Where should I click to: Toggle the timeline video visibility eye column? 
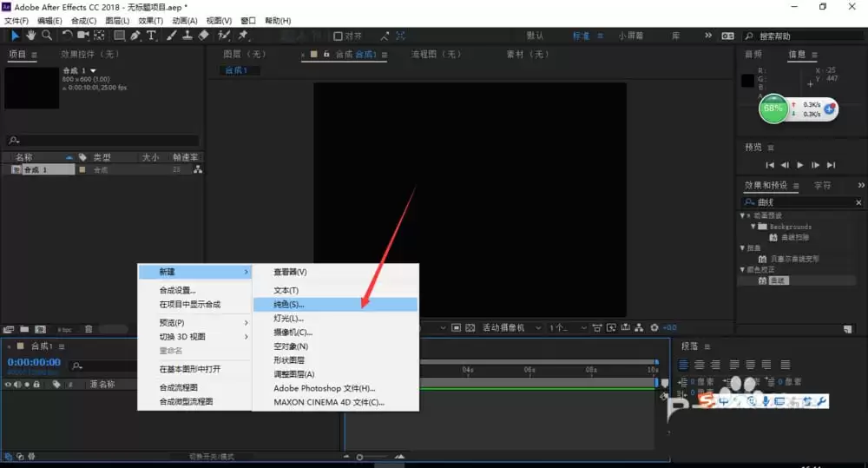tap(8, 384)
